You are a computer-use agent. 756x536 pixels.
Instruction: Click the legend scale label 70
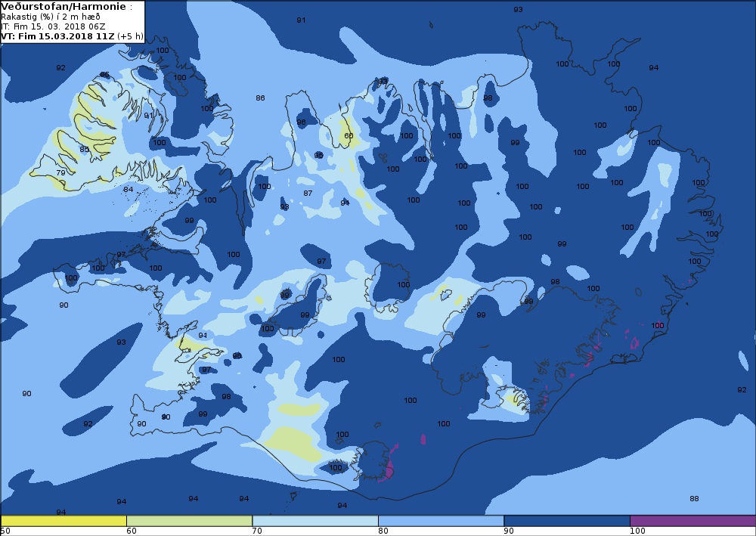click(258, 531)
